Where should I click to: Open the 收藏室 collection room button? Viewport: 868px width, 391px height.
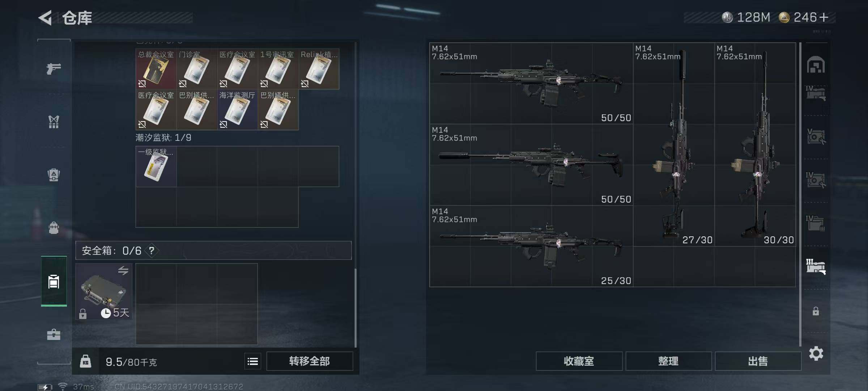(579, 361)
